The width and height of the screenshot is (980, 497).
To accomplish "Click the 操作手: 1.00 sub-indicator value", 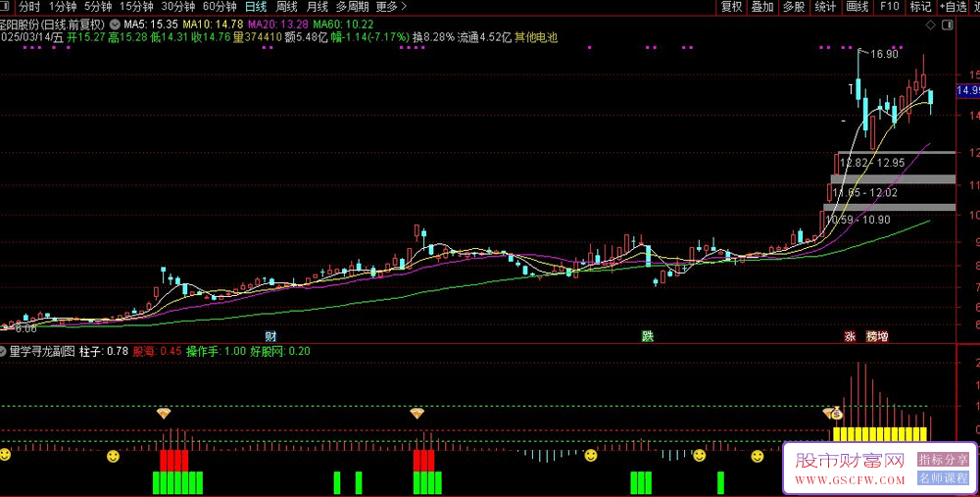I will pyautogui.click(x=217, y=351).
